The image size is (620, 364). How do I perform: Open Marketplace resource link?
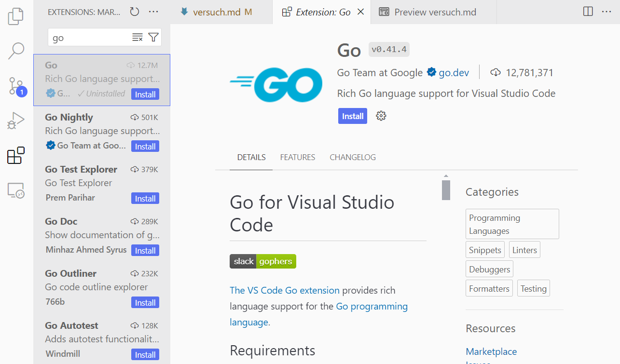tap(491, 351)
